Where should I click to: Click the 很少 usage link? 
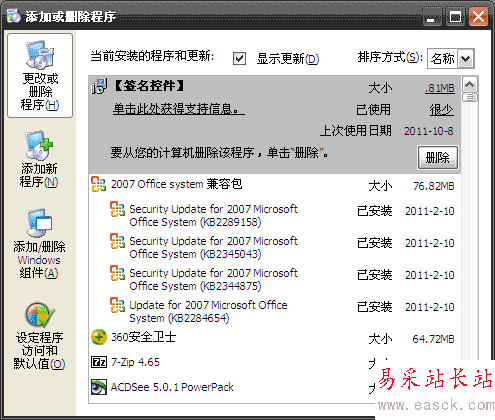point(441,110)
